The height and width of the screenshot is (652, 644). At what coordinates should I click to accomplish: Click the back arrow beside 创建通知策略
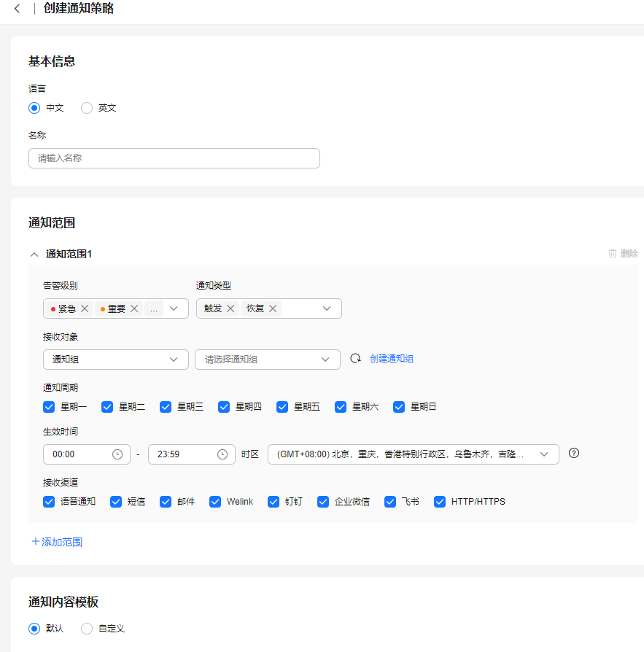[17, 9]
